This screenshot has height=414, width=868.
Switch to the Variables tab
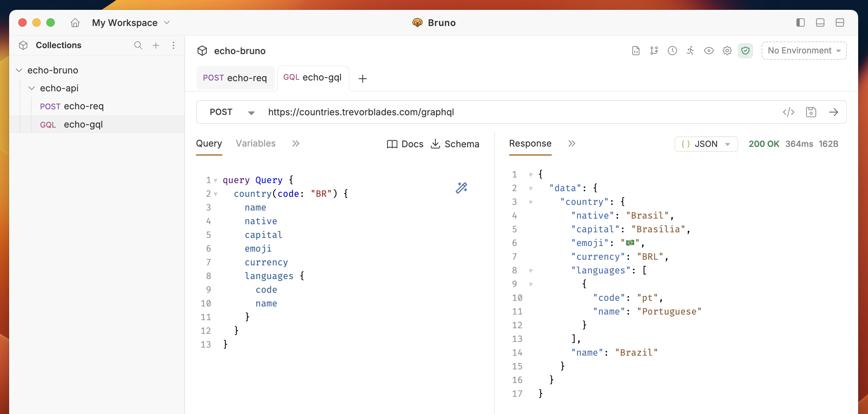(255, 143)
